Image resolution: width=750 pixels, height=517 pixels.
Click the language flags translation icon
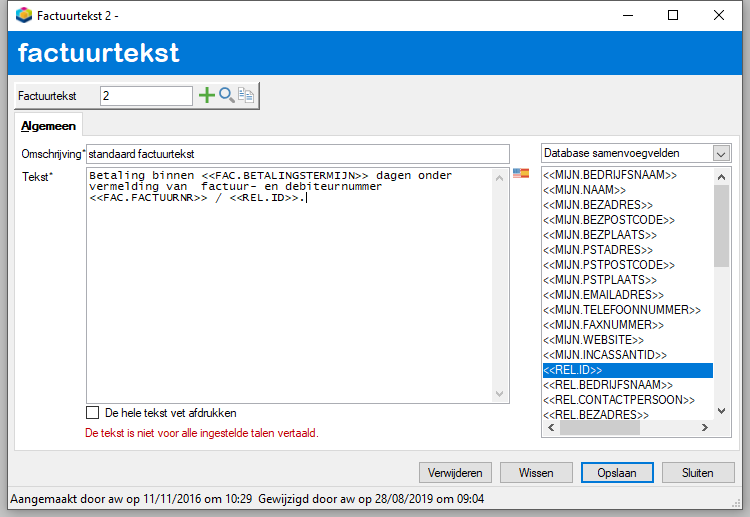pyautogui.click(x=521, y=173)
